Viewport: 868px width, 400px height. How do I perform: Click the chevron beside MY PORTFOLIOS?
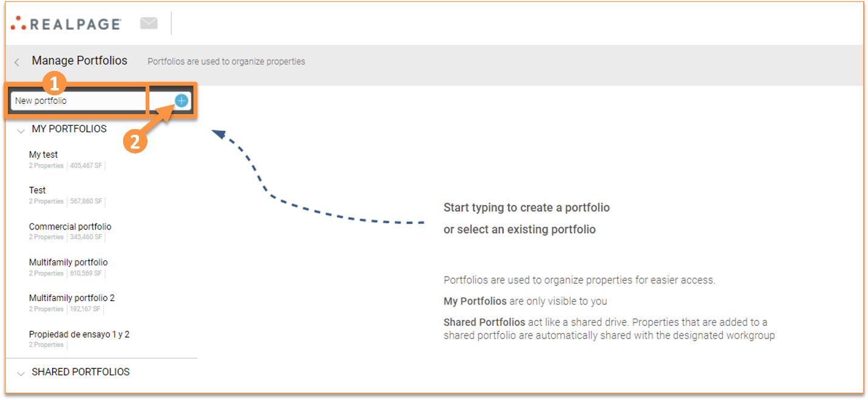point(21,130)
